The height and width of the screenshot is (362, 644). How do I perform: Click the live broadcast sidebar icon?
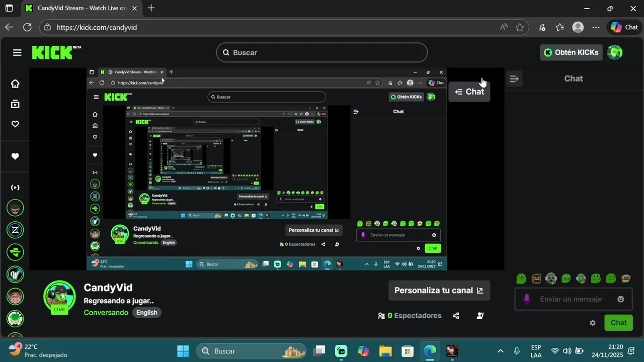pos(15,188)
